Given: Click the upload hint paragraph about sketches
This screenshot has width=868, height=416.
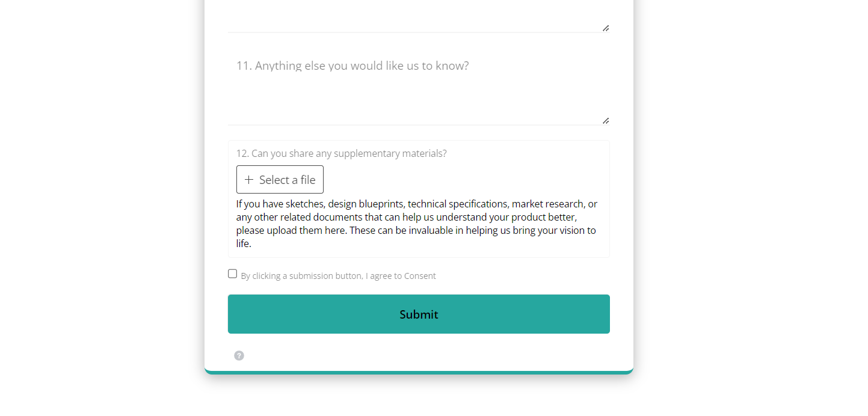Looking at the screenshot, I should 417,224.
